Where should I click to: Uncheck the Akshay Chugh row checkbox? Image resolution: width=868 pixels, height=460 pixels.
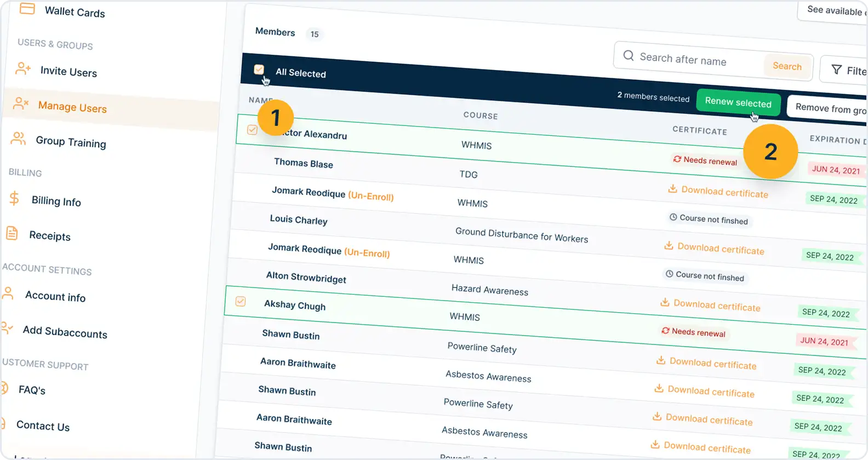point(241,302)
